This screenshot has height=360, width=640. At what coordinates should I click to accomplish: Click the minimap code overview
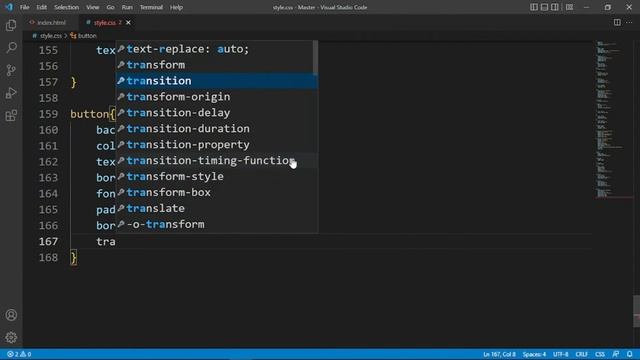(x=610, y=119)
